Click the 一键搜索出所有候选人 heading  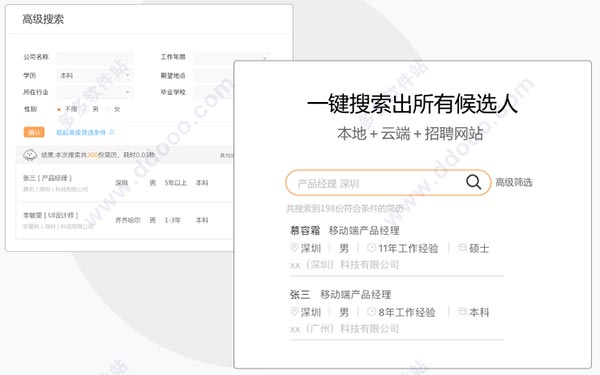pyautogui.click(x=412, y=104)
